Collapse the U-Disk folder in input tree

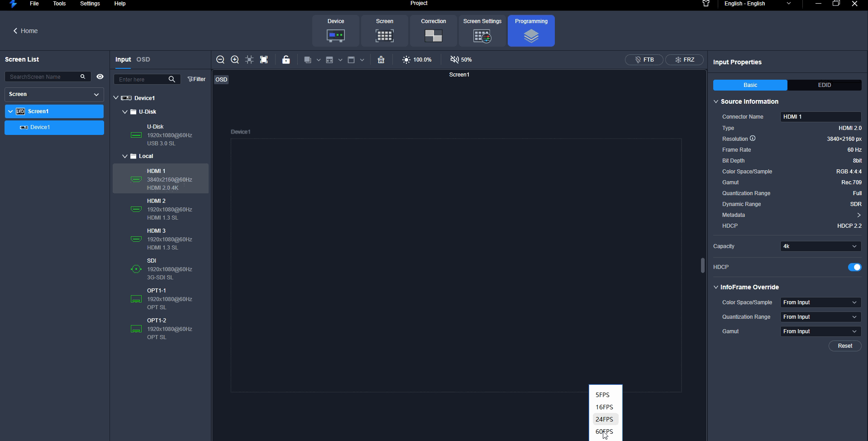[x=125, y=112]
